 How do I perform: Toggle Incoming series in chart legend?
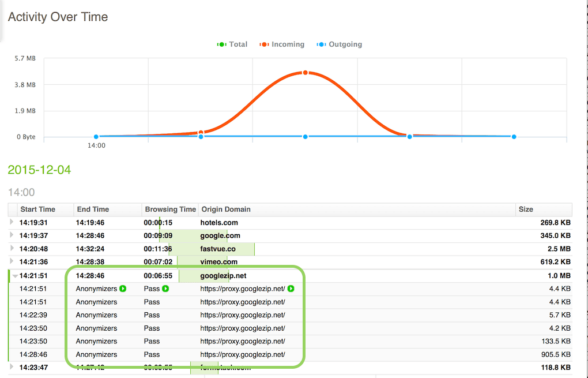tap(282, 44)
